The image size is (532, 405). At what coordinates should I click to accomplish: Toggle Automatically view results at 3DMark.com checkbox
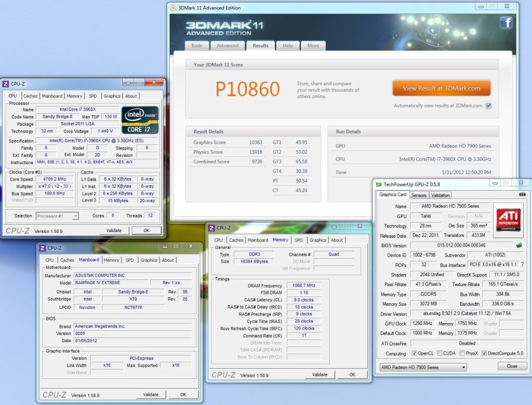pyautogui.click(x=488, y=106)
